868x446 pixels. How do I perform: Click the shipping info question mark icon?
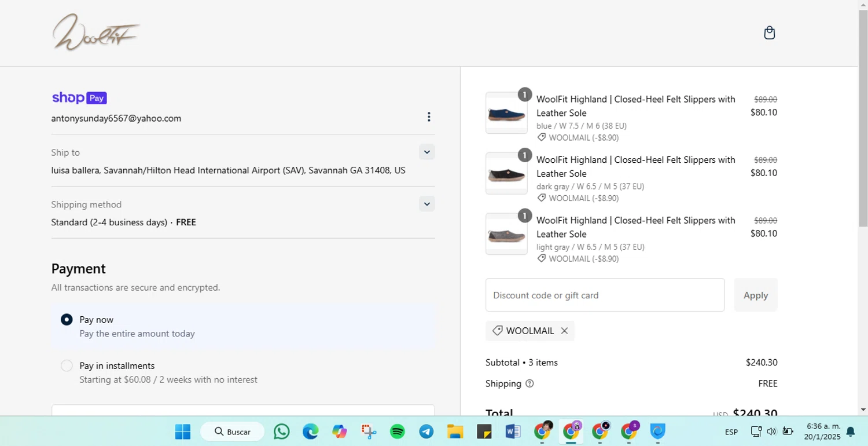tap(529, 383)
